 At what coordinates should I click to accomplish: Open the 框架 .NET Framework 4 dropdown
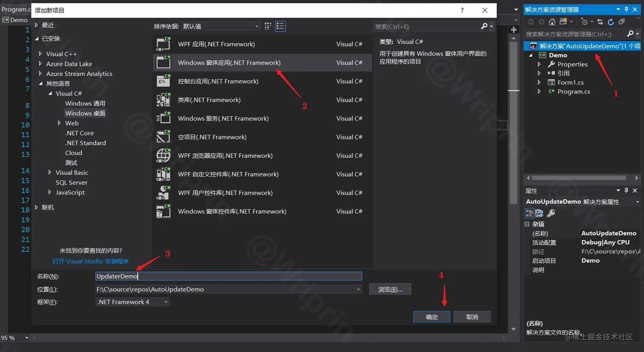pyautogui.click(x=132, y=302)
